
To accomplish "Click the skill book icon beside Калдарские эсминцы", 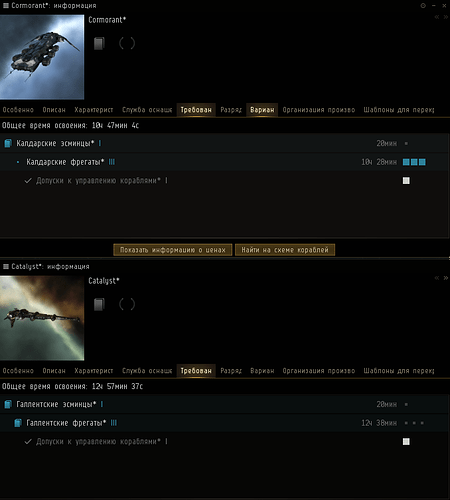I will pos(8,143).
